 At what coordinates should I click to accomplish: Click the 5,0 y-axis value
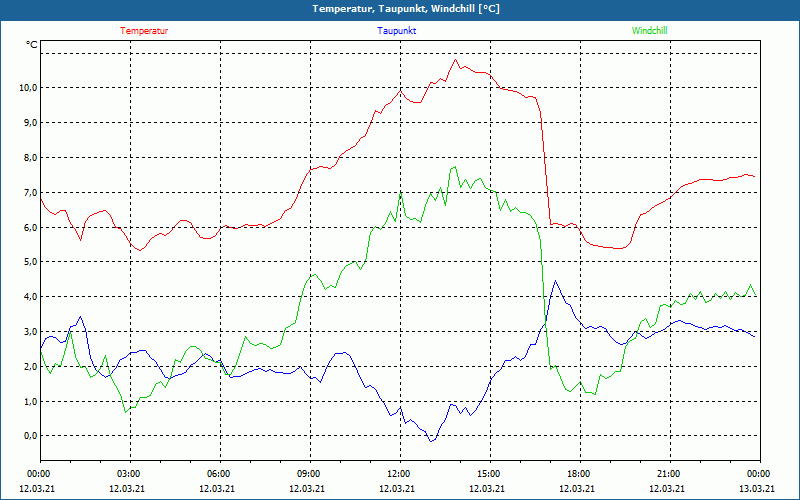pos(30,262)
